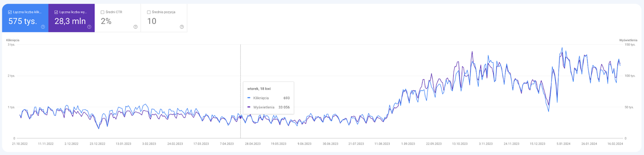Image resolution: width=644 pixels, height=155 pixels.
Task: Click the date label 11.11.2022
Action: click(46, 144)
